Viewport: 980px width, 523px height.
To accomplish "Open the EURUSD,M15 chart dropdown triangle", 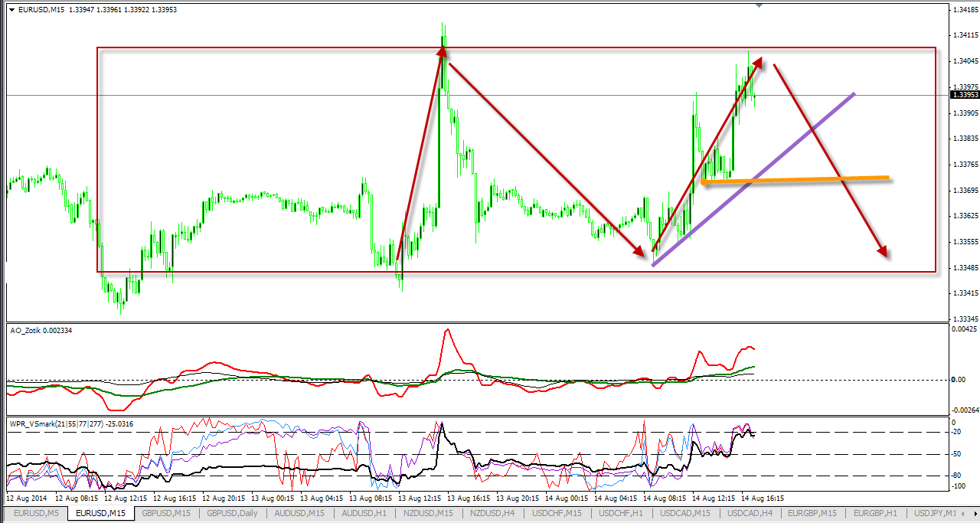I will [x=11, y=10].
